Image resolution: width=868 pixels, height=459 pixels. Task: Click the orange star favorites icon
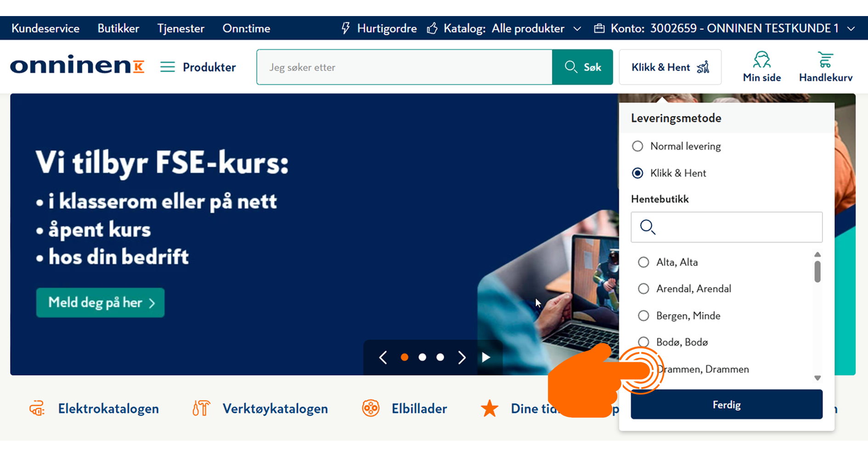[490, 408]
